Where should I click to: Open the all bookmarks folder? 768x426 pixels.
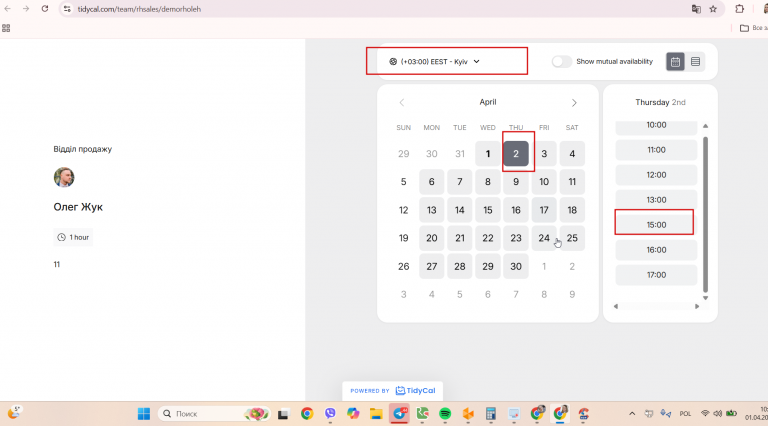(753, 28)
